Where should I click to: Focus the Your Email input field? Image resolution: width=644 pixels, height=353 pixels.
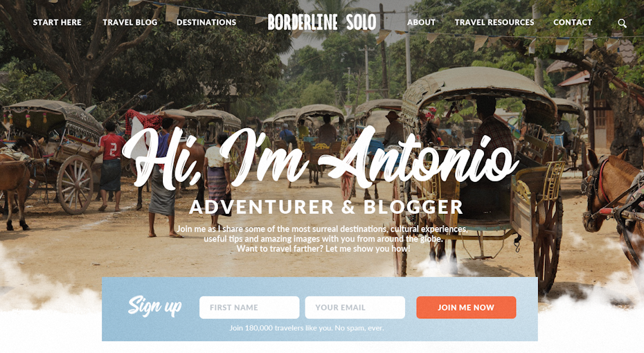click(355, 307)
